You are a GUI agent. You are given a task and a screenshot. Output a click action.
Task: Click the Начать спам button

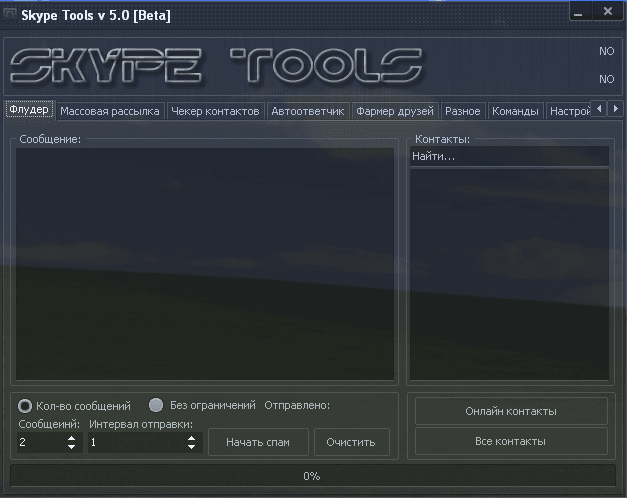tap(258, 442)
